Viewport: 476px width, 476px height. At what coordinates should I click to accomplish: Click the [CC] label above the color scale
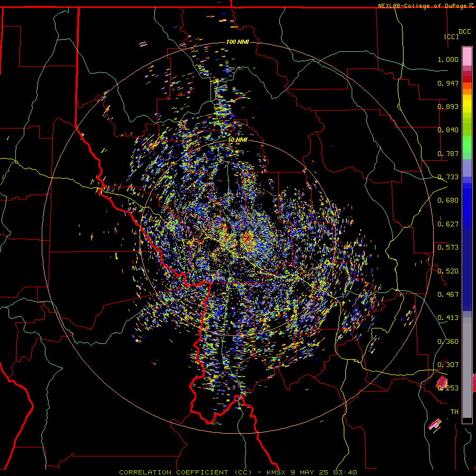click(451, 36)
